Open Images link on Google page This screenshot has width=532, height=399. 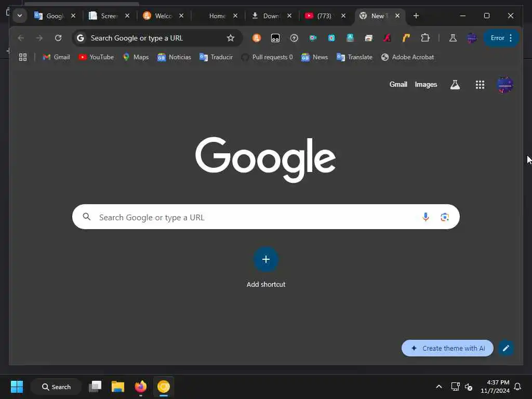[x=426, y=85]
